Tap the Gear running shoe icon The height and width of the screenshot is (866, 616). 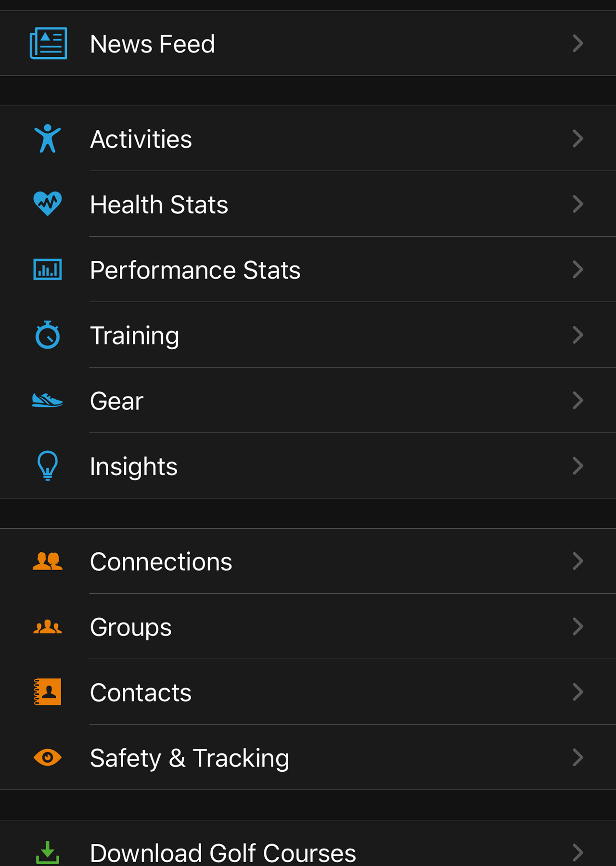(x=48, y=400)
